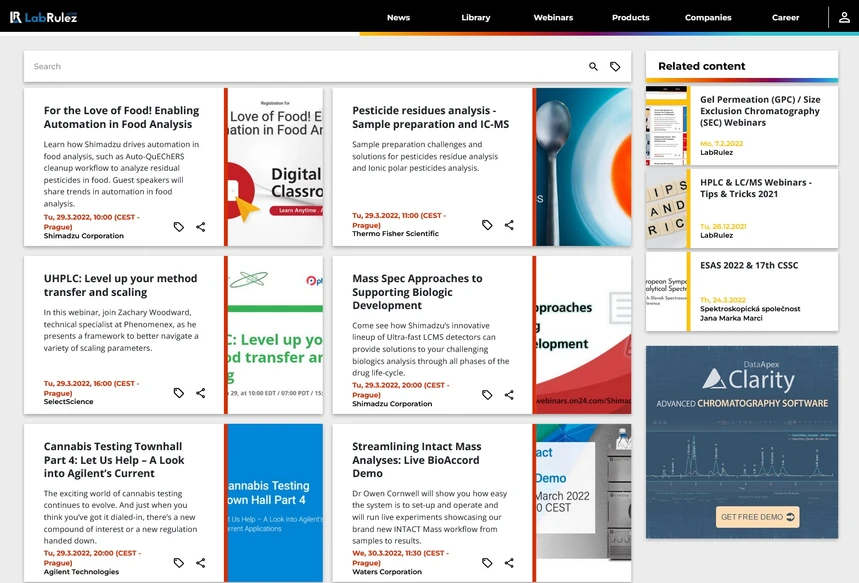Viewport: 859px width, 583px height.
Task: Open For the Love of Food webinar title
Action: (122, 117)
